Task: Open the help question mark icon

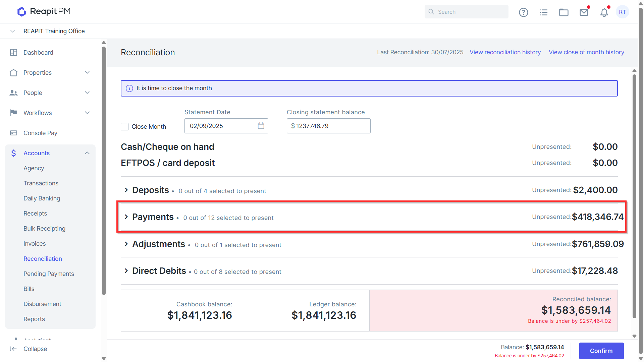Action: coord(523,12)
